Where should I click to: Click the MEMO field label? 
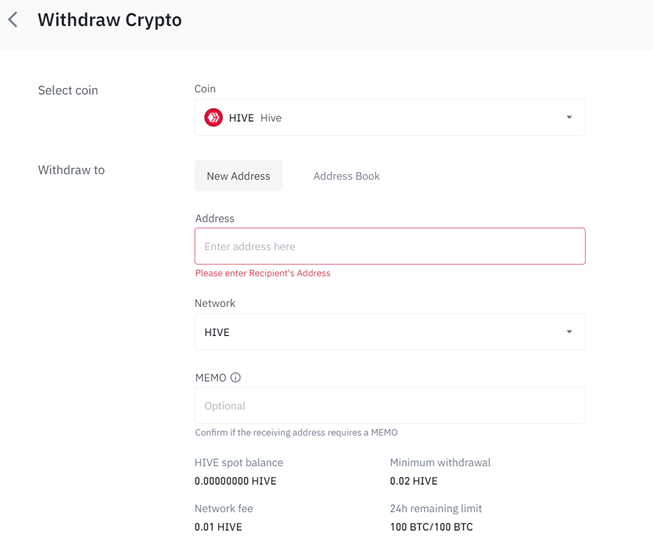tap(211, 378)
